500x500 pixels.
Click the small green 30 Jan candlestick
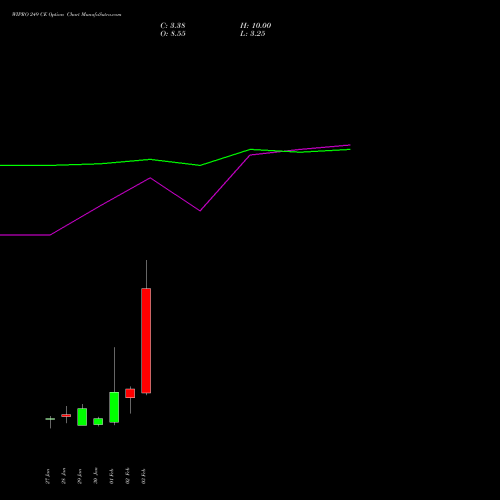[98, 421]
